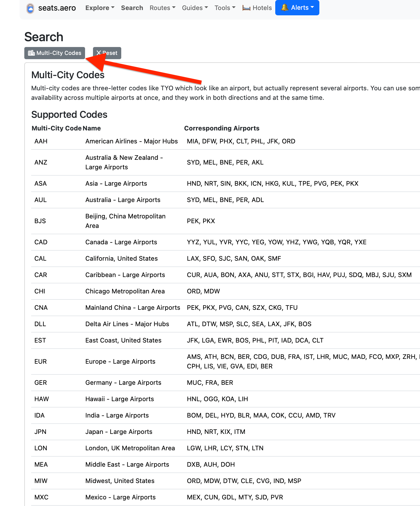
Task: Click the bell icon in Alerts button
Action: (284, 7)
